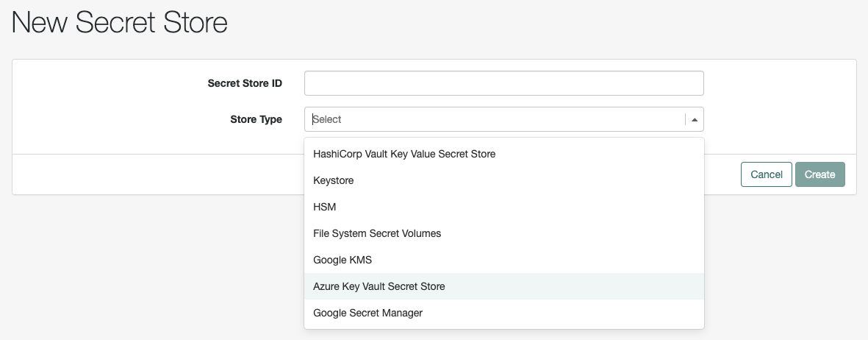The width and height of the screenshot is (868, 340).
Task: Click the Secret Store ID label
Action: 245,83
